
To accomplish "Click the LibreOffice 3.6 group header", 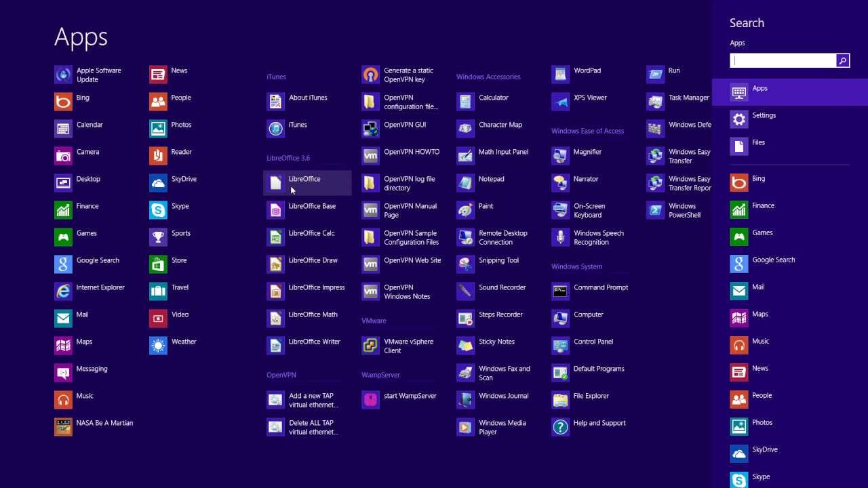I will click(x=288, y=158).
